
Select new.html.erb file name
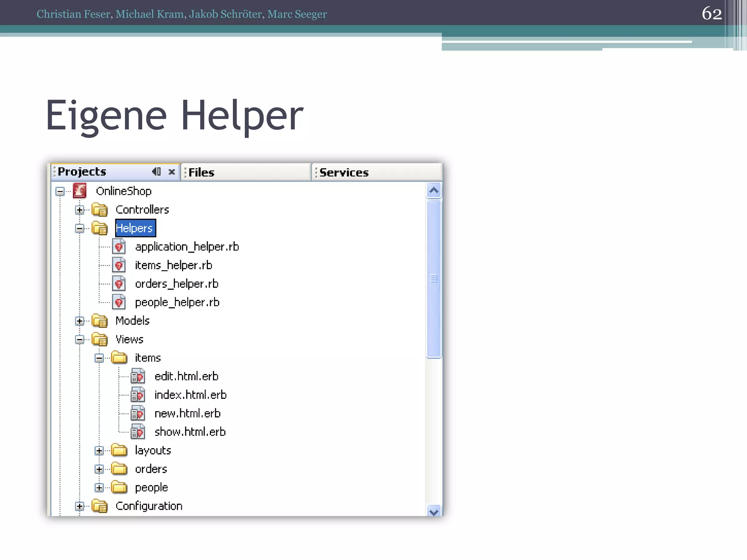187,413
